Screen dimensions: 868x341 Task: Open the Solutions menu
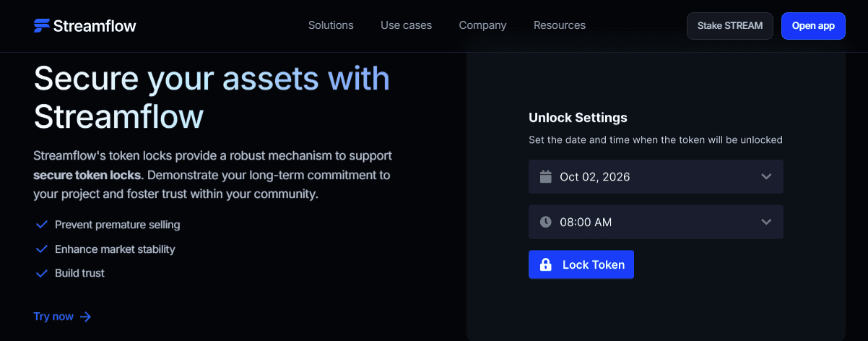pyautogui.click(x=331, y=25)
